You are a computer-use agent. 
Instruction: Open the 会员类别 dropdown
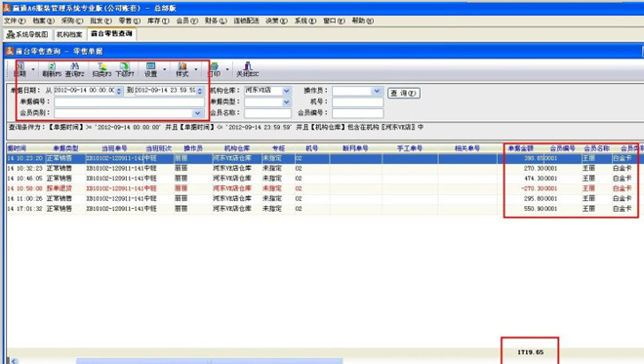(197, 113)
